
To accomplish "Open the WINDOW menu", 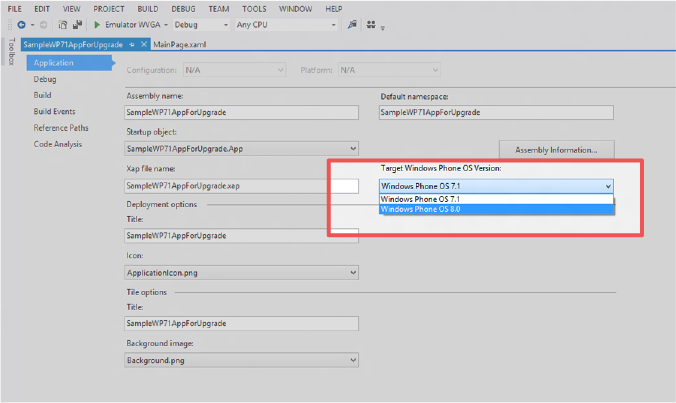I will (x=295, y=9).
